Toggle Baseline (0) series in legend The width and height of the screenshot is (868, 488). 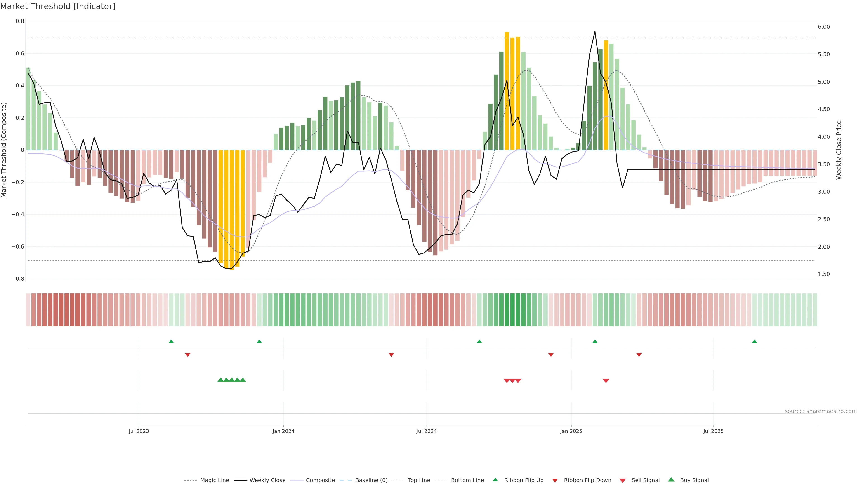click(371, 480)
